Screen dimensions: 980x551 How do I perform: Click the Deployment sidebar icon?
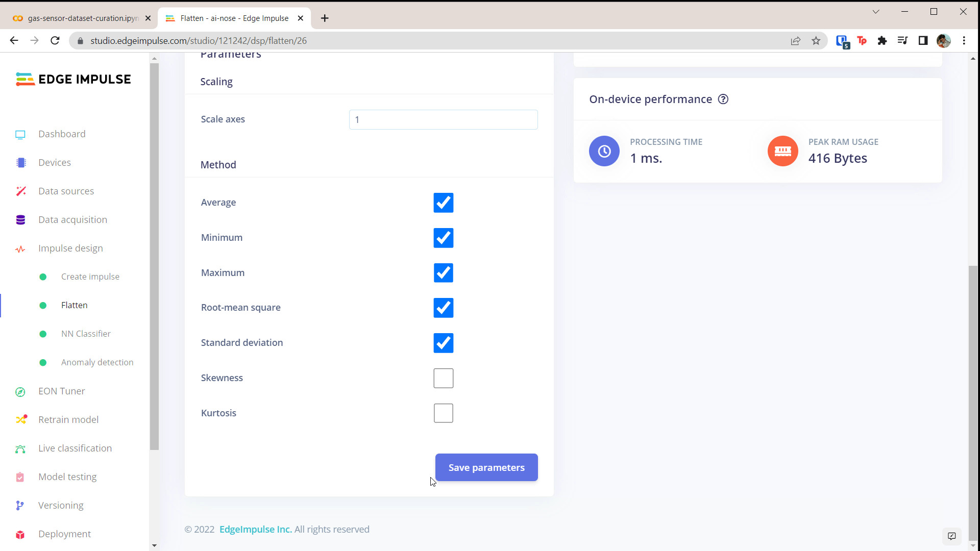pyautogui.click(x=20, y=534)
